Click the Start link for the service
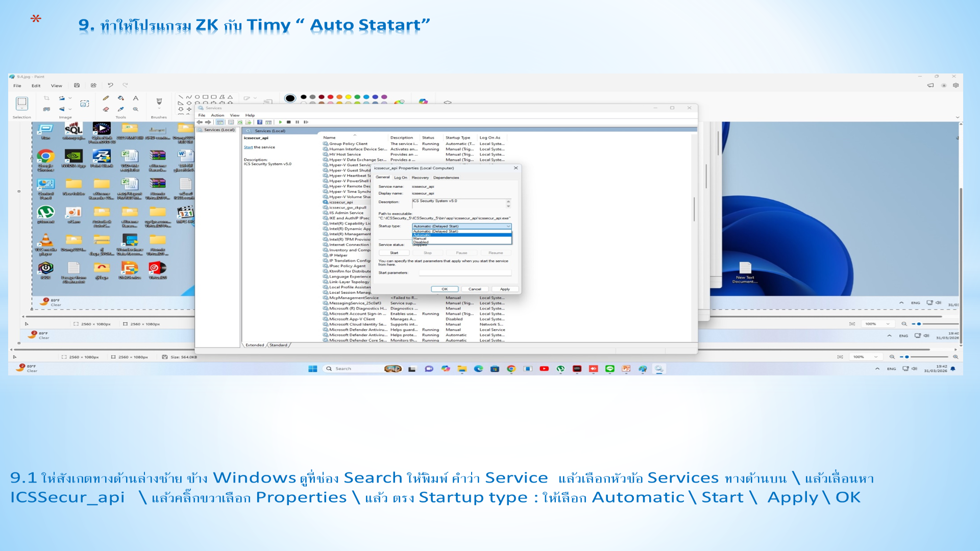 click(248, 147)
